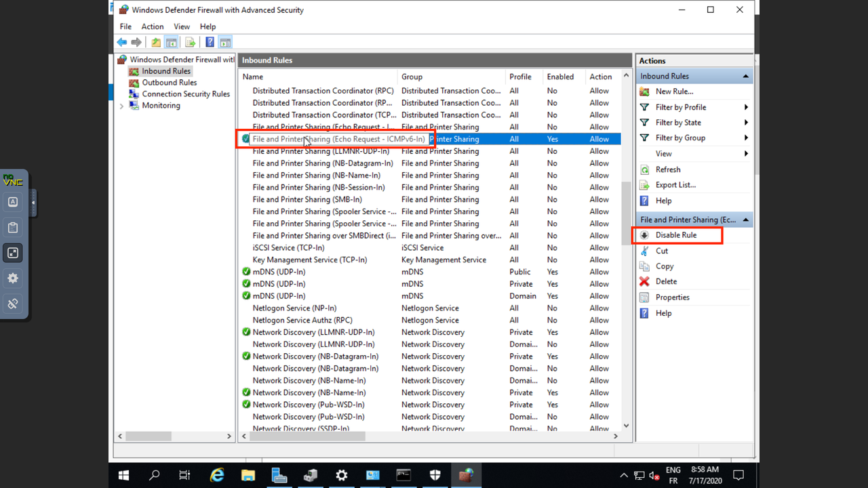Click the rules list vertical scrollbar thumb

(626, 213)
